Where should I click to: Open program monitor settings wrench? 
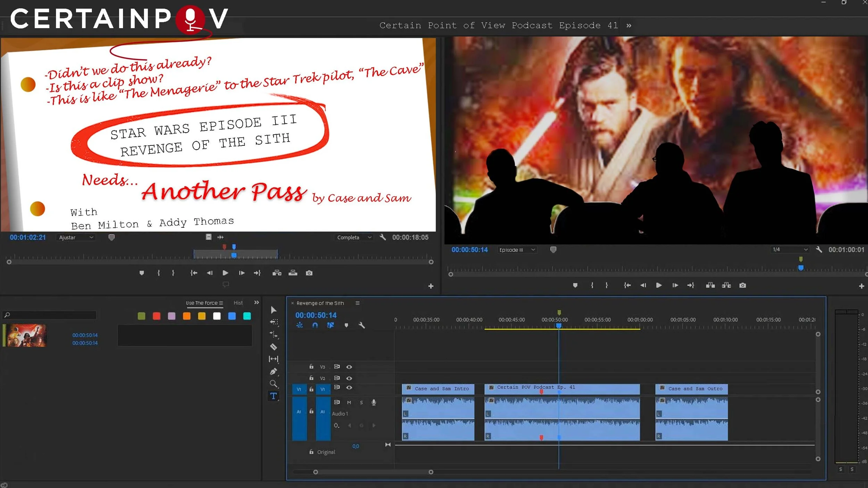pyautogui.click(x=819, y=250)
